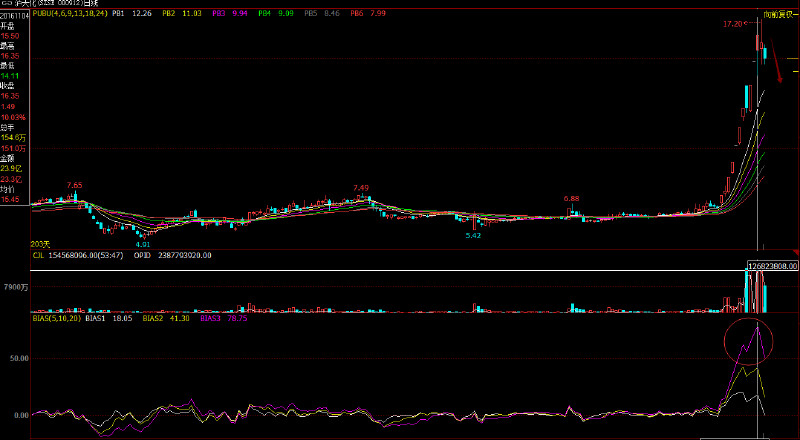Click the 17.20 high price marker
This screenshot has height=440, width=800.
pos(733,22)
